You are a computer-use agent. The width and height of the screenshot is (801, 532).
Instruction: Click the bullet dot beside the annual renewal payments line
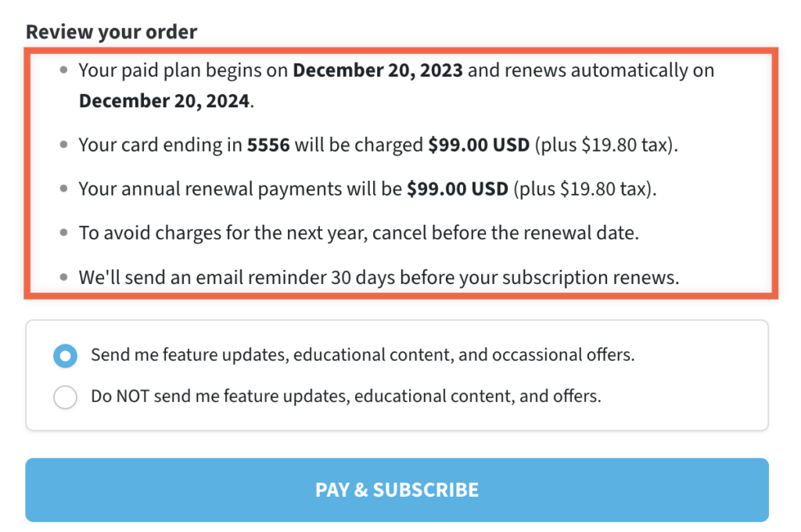click(64, 189)
